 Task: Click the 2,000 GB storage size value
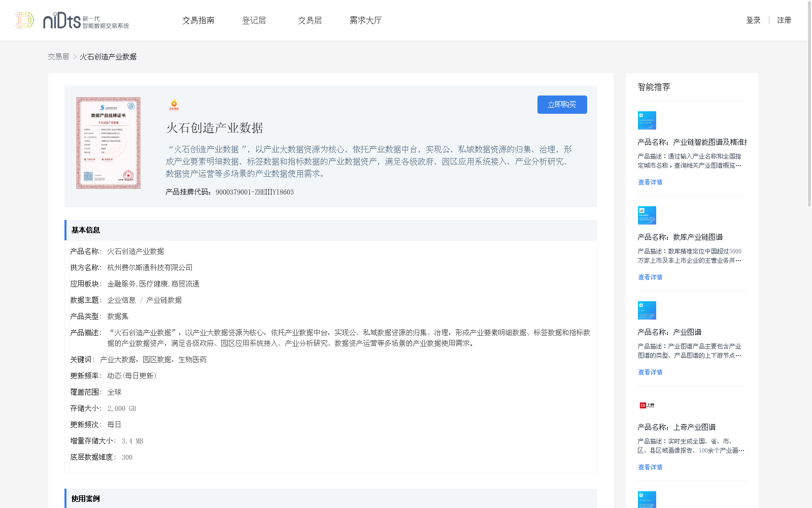tap(121, 408)
